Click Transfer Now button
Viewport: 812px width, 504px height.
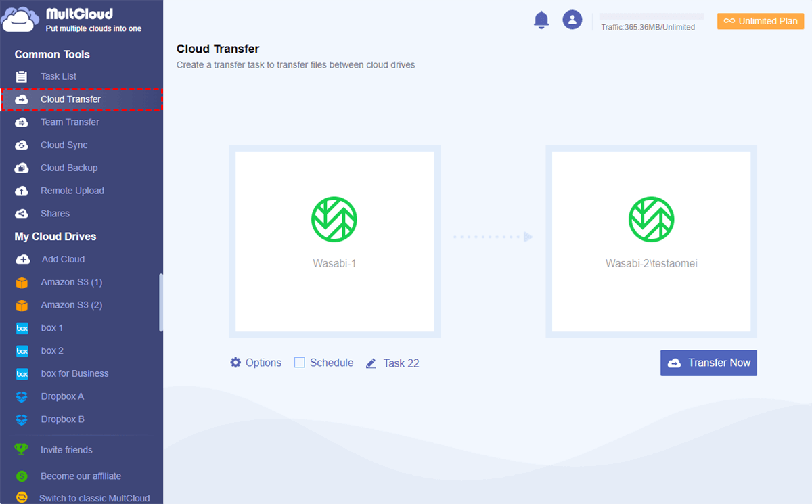click(x=708, y=363)
